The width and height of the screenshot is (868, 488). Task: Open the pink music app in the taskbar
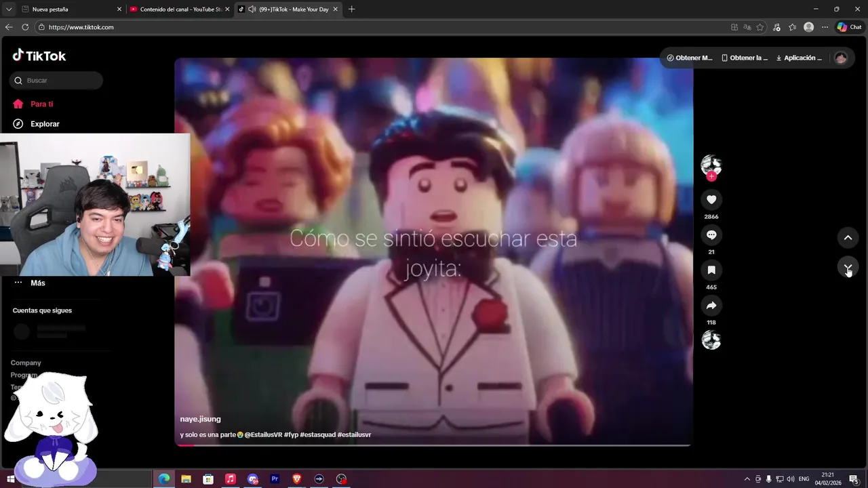click(x=230, y=479)
